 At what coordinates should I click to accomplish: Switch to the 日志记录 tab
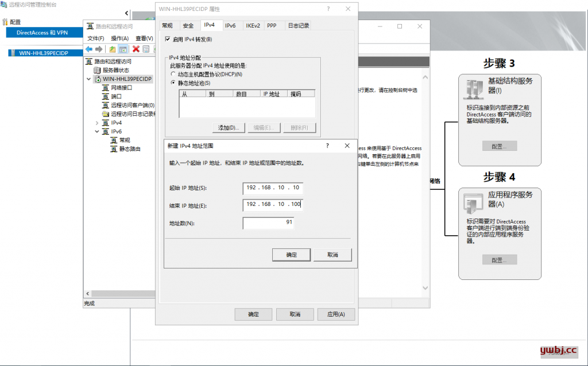click(x=299, y=25)
